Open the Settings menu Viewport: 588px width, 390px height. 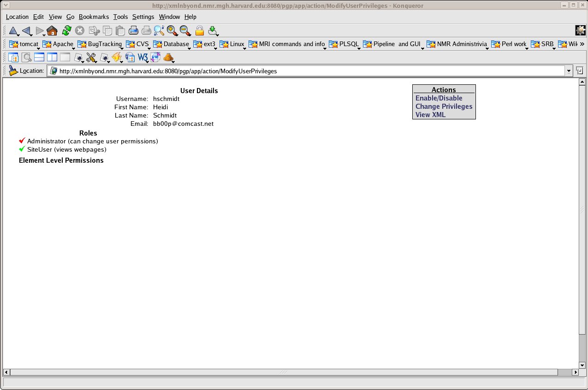[143, 17]
